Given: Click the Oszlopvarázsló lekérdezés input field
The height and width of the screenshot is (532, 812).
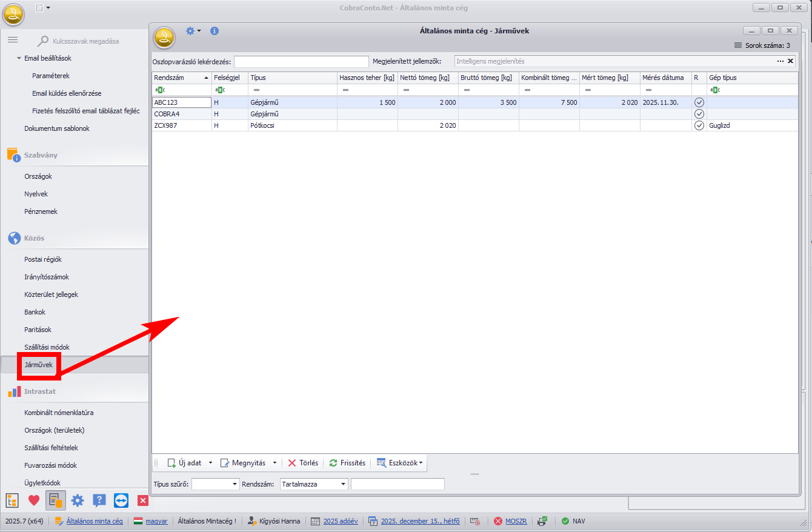Looking at the screenshot, I should click(x=301, y=62).
